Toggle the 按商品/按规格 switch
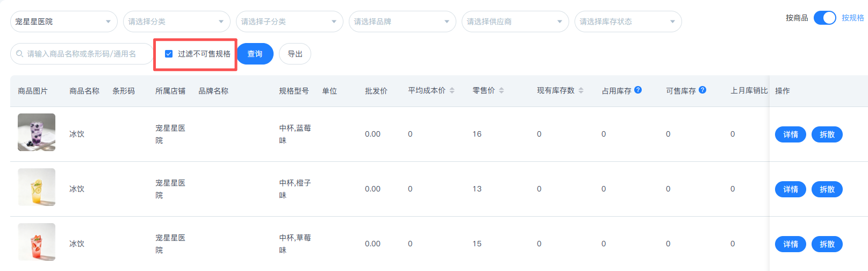The width and height of the screenshot is (868, 271). pyautogui.click(x=825, y=18)
